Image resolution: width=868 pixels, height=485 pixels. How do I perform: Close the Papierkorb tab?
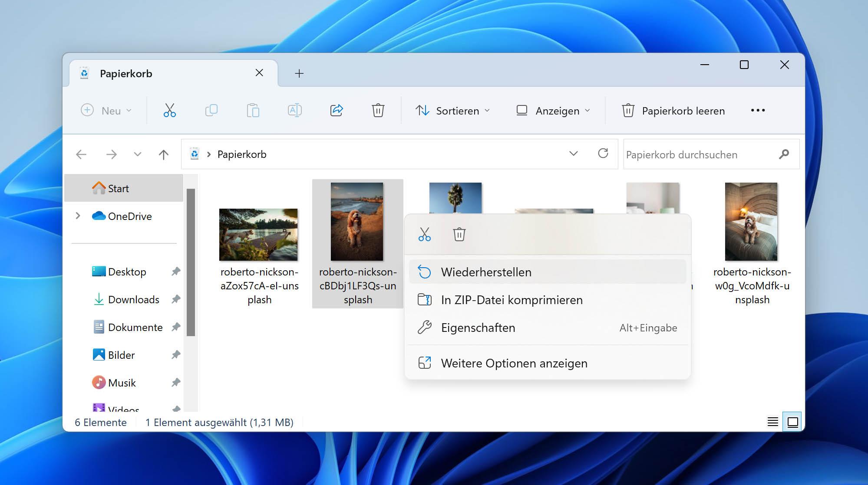pos(259,73)
